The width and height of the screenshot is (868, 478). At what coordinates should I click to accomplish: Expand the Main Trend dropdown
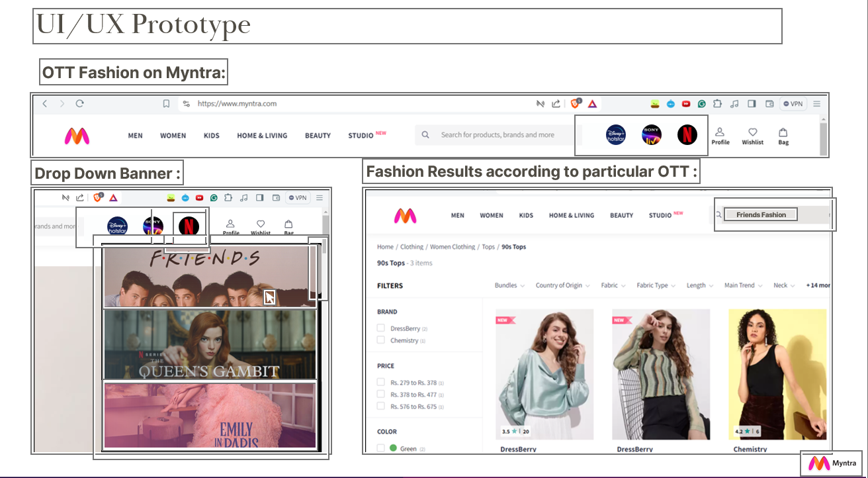pos(743,285)
